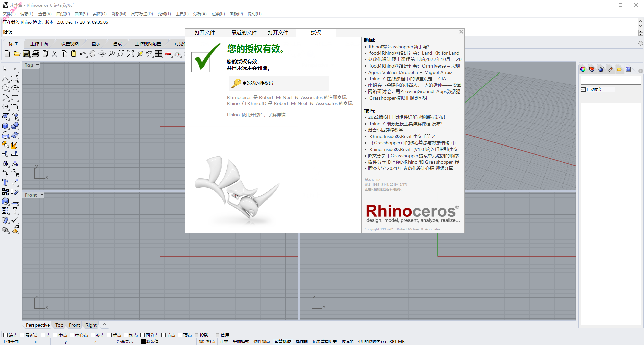Toggle 智慧轨迹 in the status bar
The width and height of the screenshot is (644, 345).
(282, 342)
